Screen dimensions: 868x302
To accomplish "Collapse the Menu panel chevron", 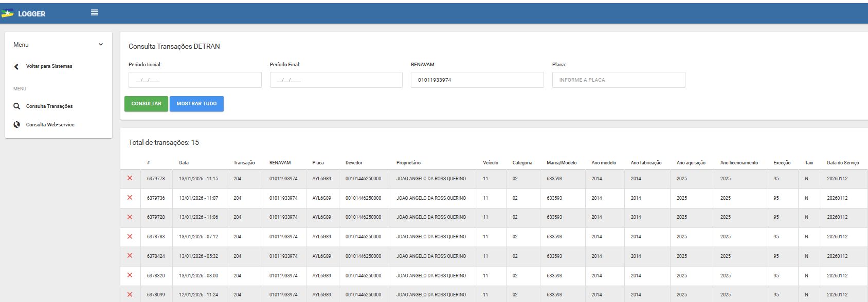I will (x=101, y=45).
